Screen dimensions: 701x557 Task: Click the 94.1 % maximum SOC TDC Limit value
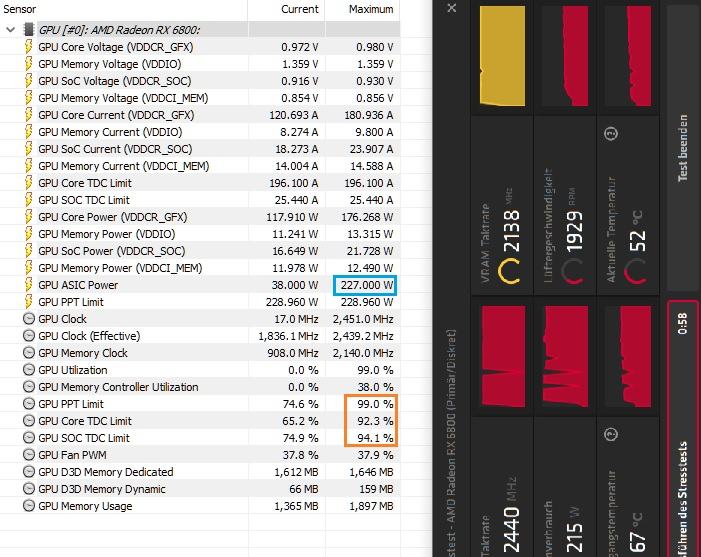[375, 438]
